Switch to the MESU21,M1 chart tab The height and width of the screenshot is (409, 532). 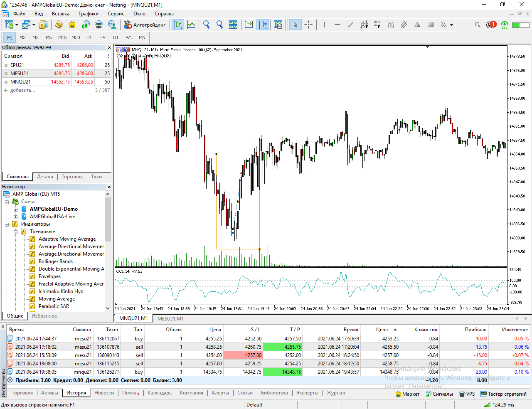pyautogui.click(x=170, y=318)
